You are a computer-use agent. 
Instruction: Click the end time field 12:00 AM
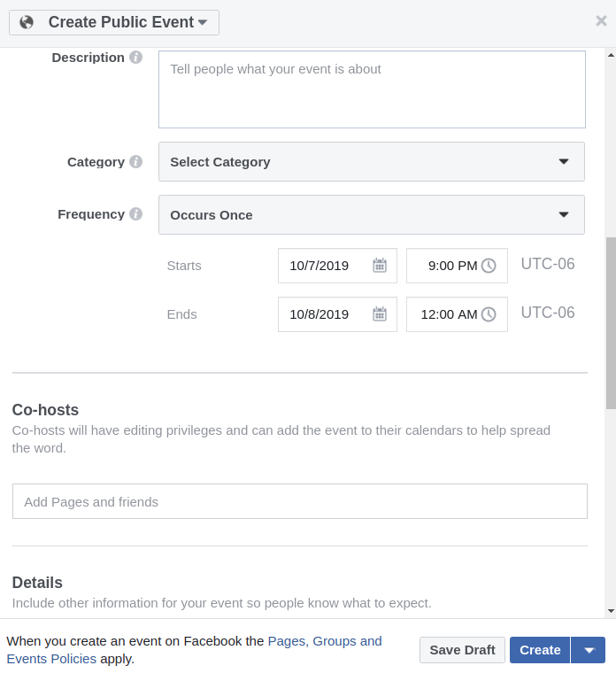447,314
